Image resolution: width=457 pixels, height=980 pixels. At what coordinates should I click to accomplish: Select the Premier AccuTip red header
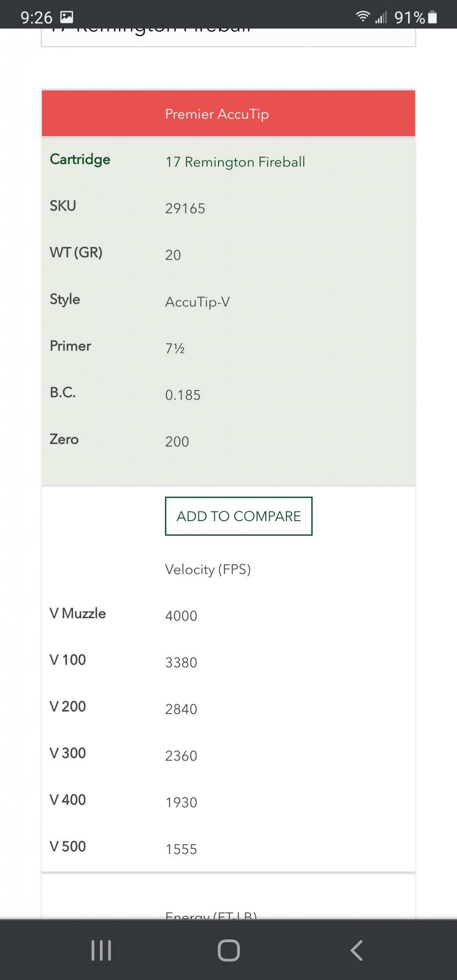click(228, 113)
